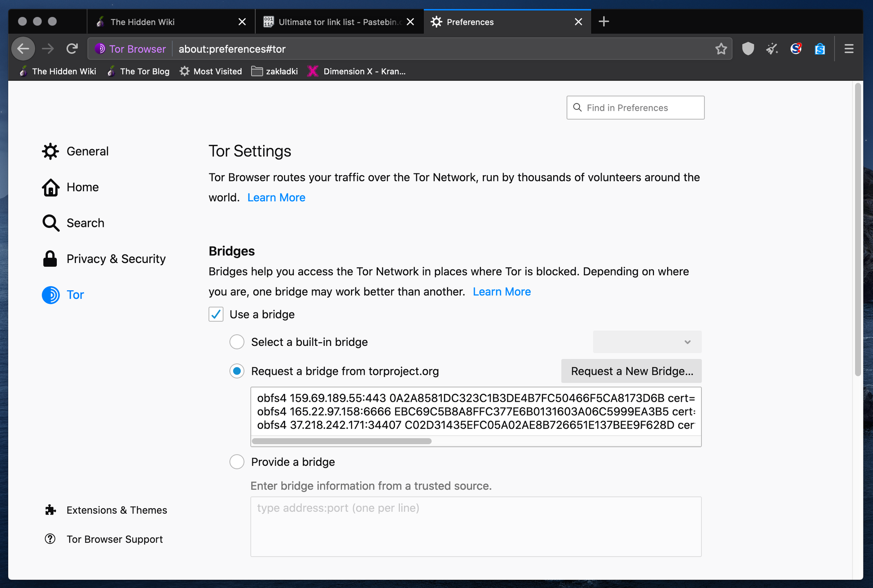Expand the built-in bridge dropdown

pos(647,342)
